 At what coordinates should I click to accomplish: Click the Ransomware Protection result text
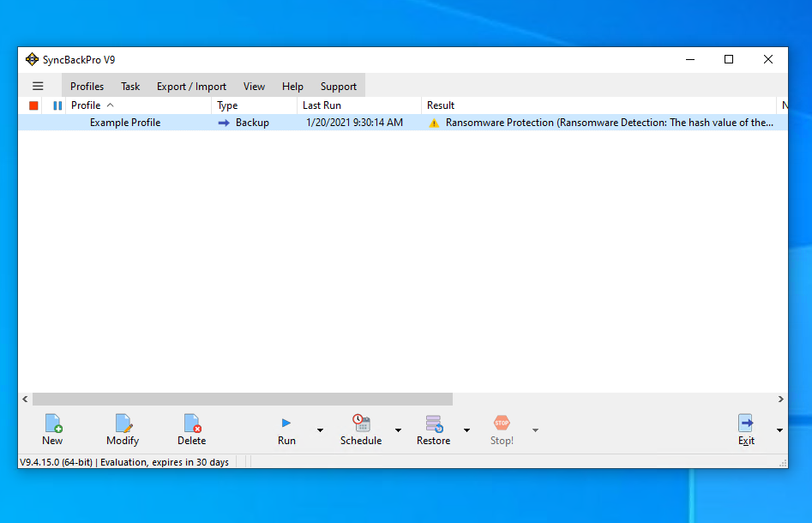pyautogui.click(x=610, y=123)
